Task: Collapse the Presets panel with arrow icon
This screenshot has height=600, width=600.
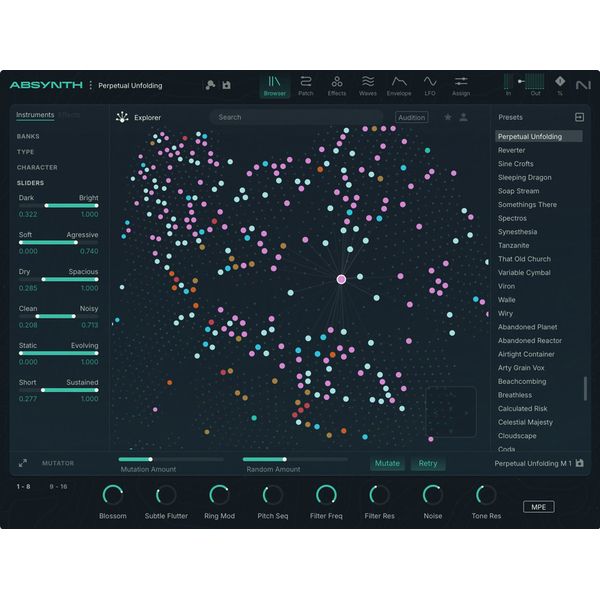Action: [x=579, y=117]
